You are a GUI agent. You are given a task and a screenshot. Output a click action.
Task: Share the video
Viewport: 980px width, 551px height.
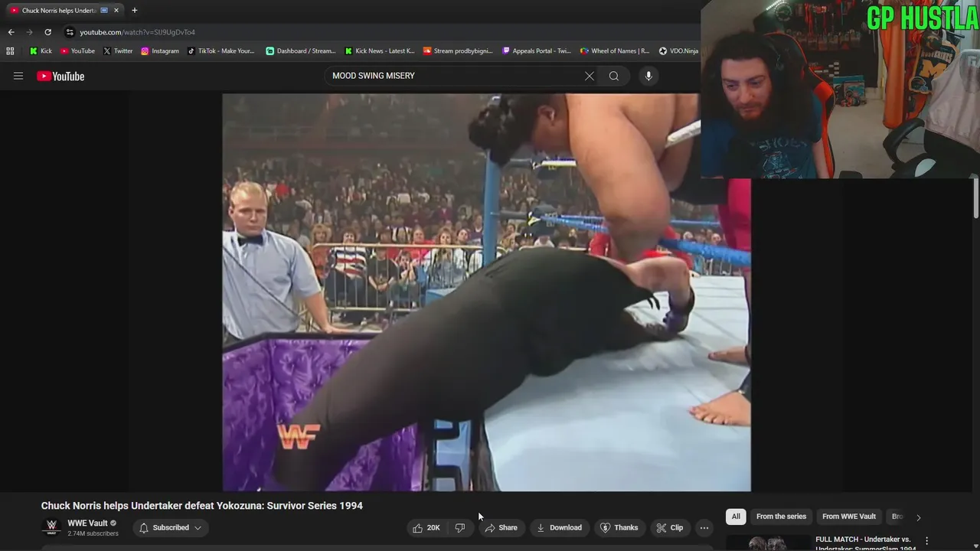click(501, 527)
